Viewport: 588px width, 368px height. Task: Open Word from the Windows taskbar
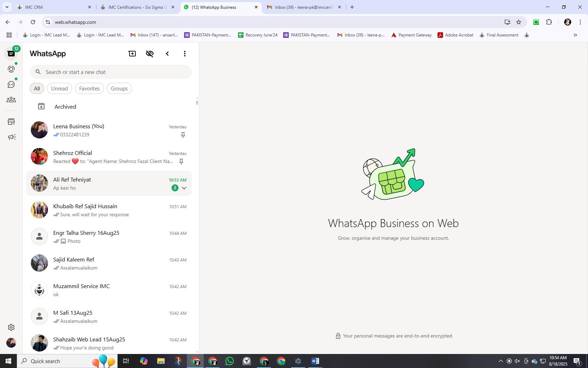(315, 361)
